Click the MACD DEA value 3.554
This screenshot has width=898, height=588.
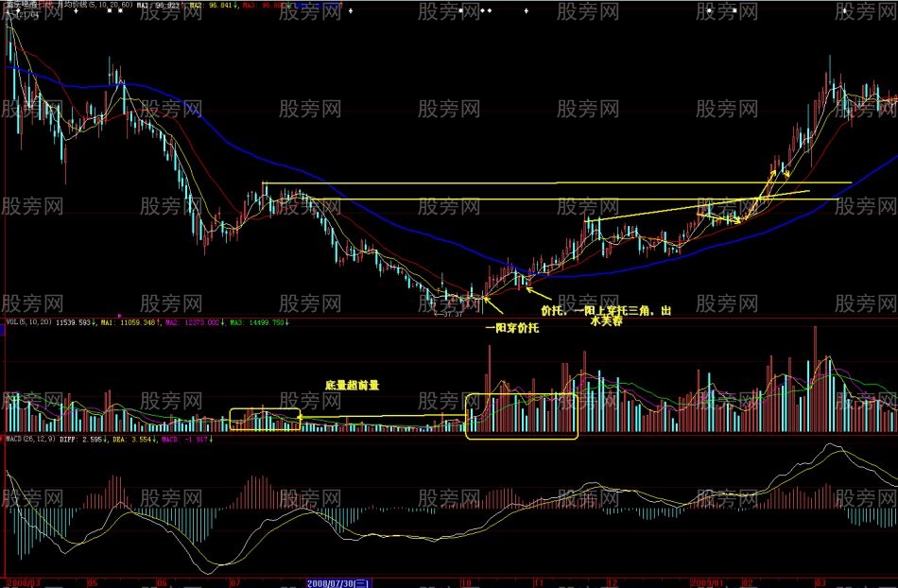click(x=143, y=440)
